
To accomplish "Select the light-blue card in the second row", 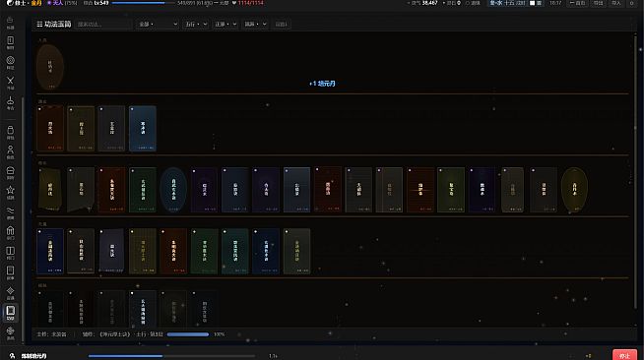I will click(143, 128).
